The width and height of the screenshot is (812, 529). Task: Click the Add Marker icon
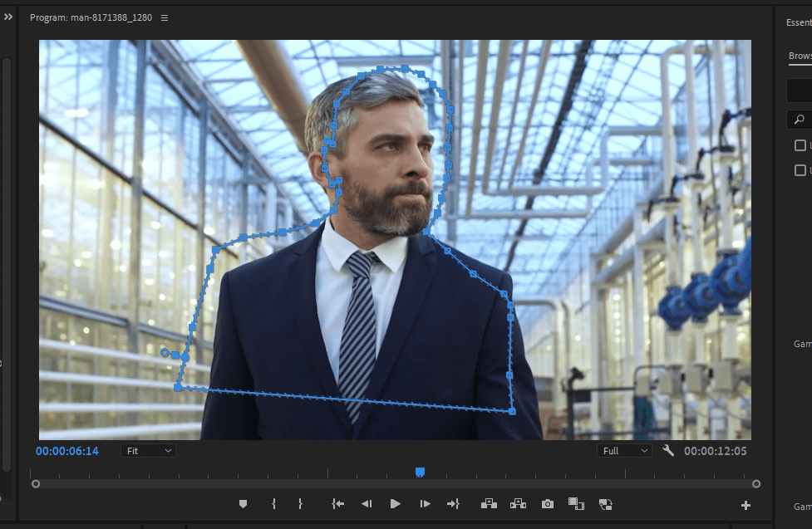click(x=243, y=503)
